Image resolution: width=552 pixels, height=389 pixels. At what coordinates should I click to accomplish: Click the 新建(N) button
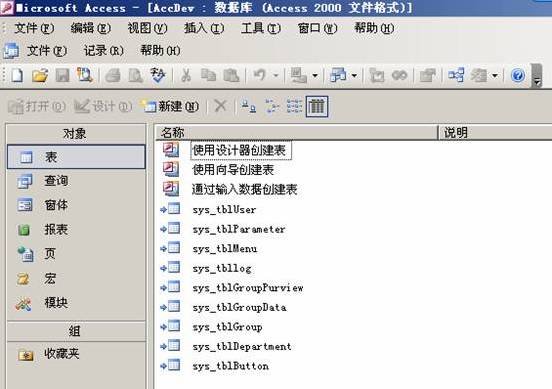coord(170,106)
